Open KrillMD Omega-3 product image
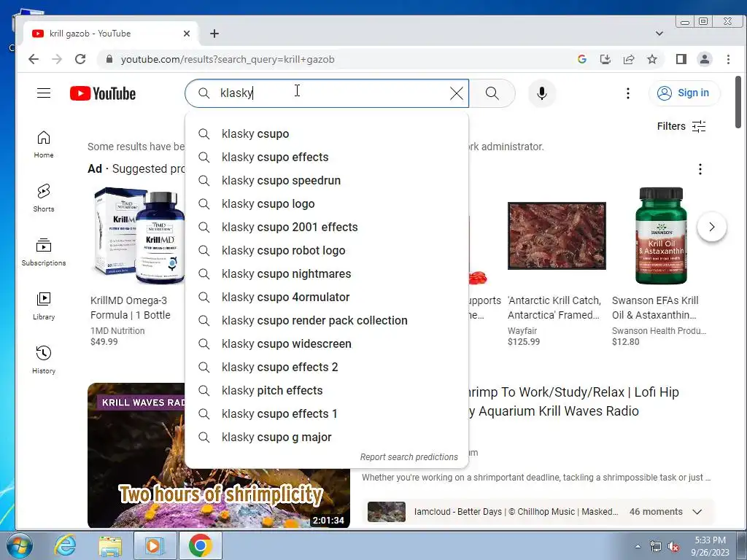747x560 pixels. [x=138, y=236]
